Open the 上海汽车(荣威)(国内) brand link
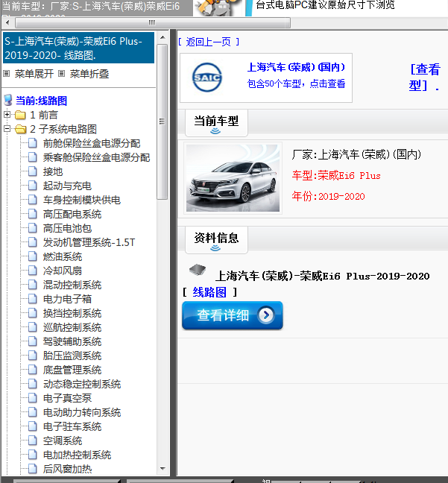Image resolution: width=448 pixels, height=483 pixels. click(x=296, y=67)
